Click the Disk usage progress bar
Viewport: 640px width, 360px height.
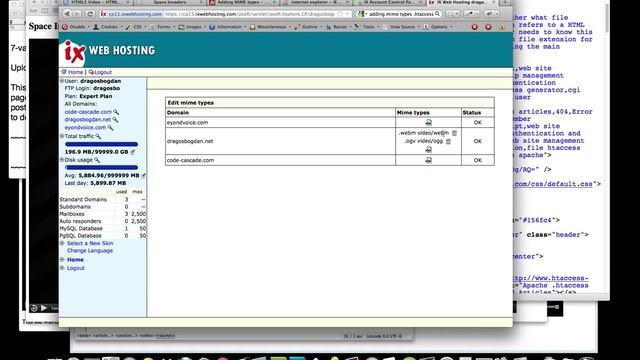pos(101,167)
